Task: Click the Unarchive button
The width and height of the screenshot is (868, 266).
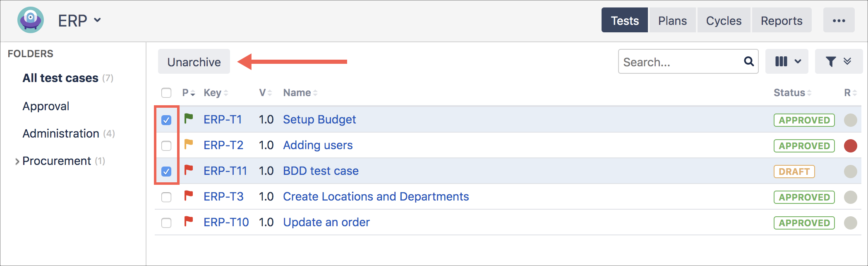Action: (194, 62)
